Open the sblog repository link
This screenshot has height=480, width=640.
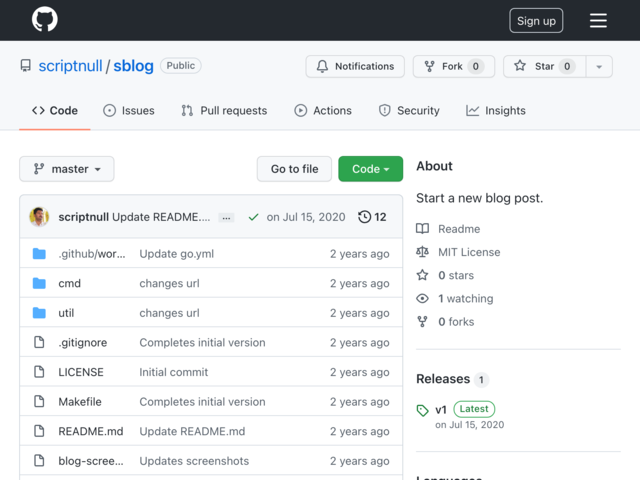point(133,66)
